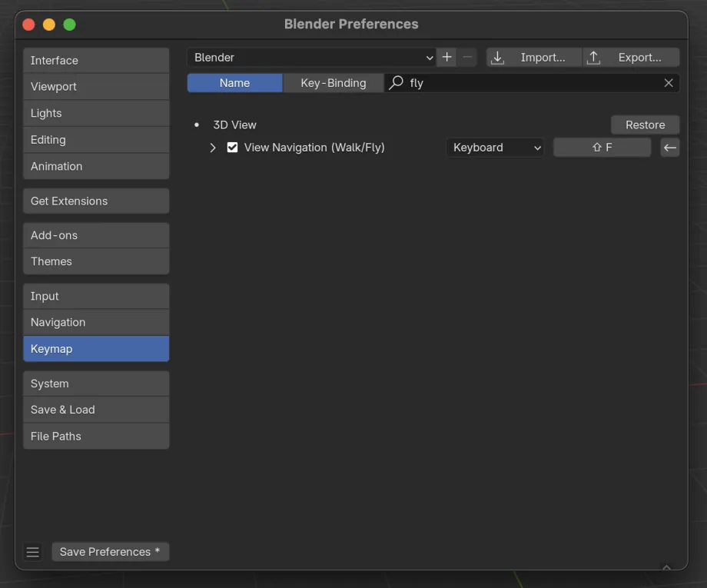Maximize the Blender Preferences window
707x588 pixels.
coord(69,25)
